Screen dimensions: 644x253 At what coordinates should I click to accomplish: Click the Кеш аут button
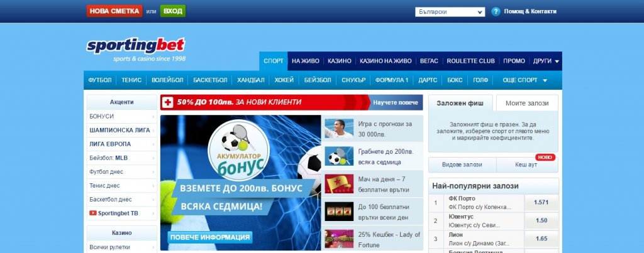tap(527, 165)
